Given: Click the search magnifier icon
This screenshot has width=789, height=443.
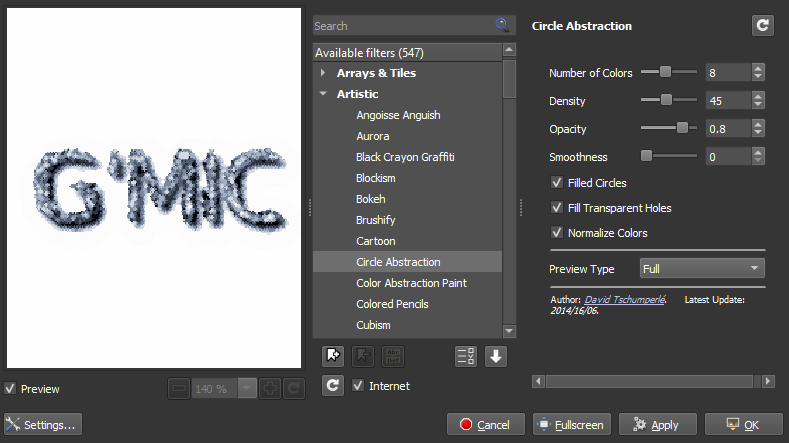Looking at the screenshot, I should coord(502,25).
